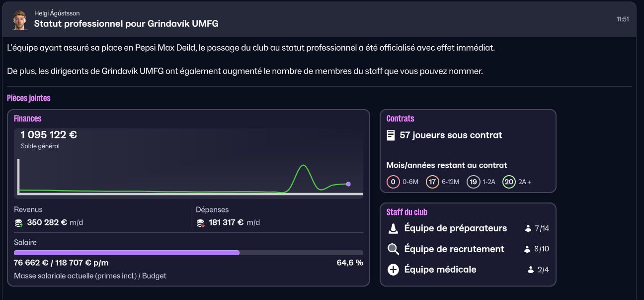Click the contract document icon

[x=391, y=135]
